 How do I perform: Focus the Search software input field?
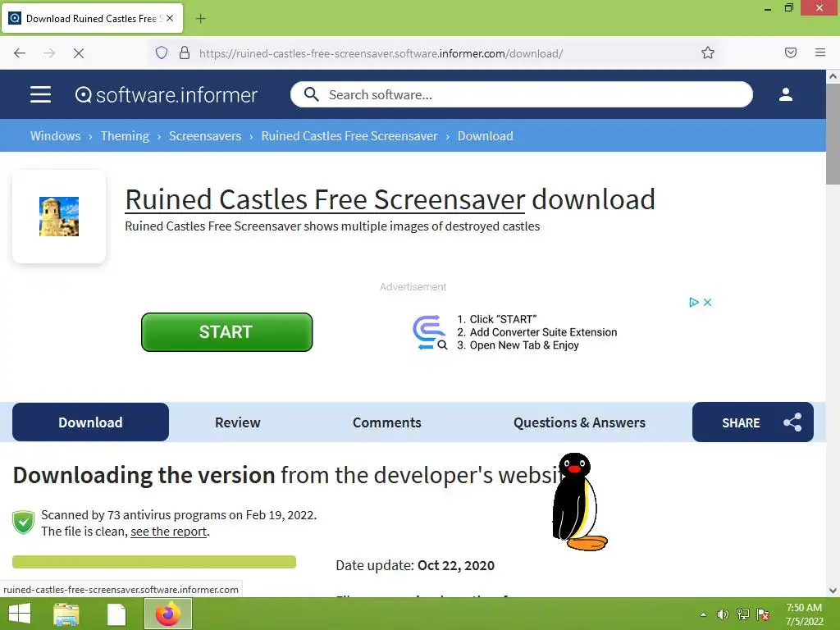[x=521, y=94]
